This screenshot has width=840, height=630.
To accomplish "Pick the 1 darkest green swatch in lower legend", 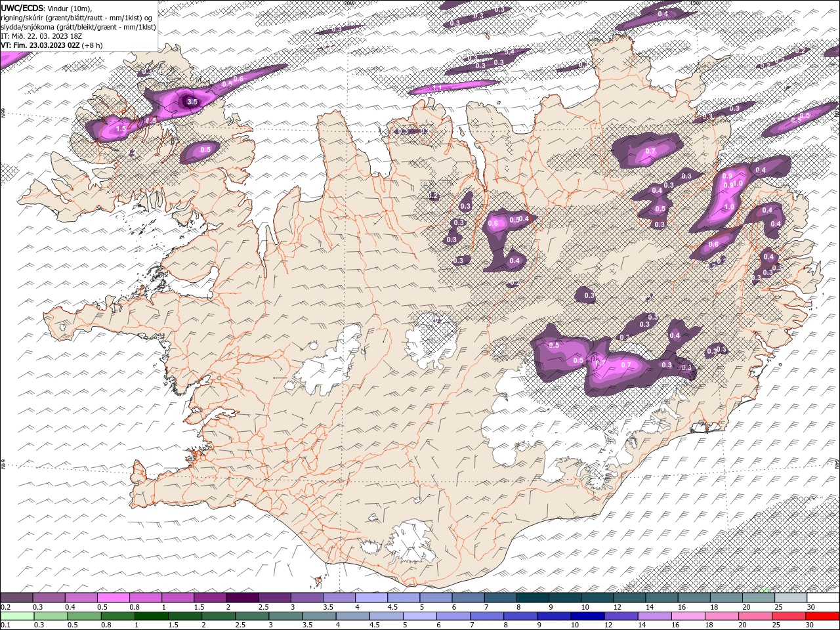I will click(x=152, y=616).
